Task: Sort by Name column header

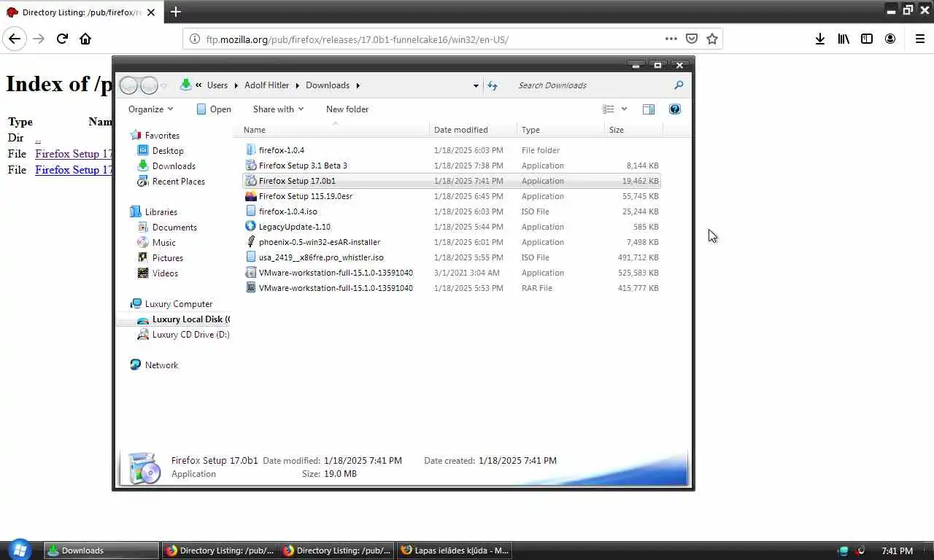Action: pos(335,130)
